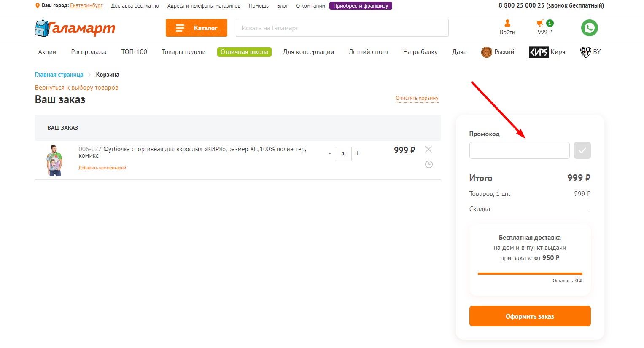Click Добавить комментарий link

pyautogui.click(x=102, y=168)
